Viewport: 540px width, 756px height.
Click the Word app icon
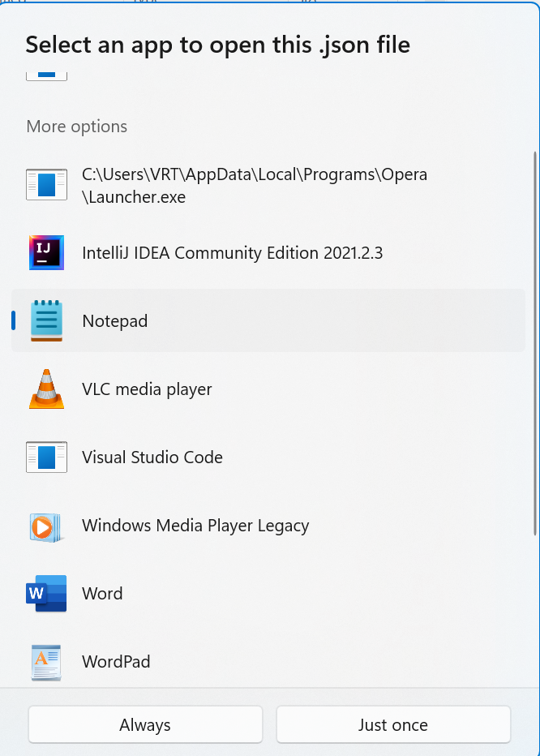[46, 594]
